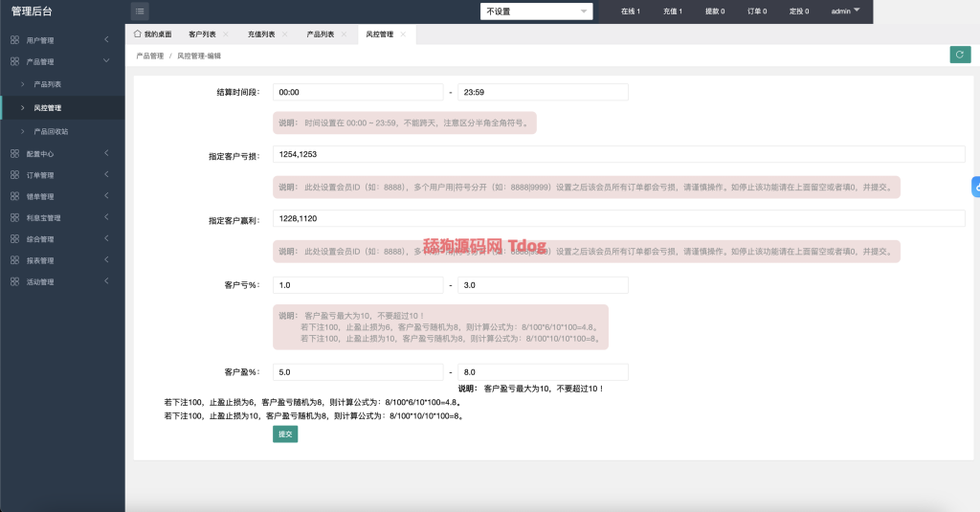980x512 pixels.
Task: Close the 风控管理 tab
Action: pyautogui.click(x=403, y=34)
